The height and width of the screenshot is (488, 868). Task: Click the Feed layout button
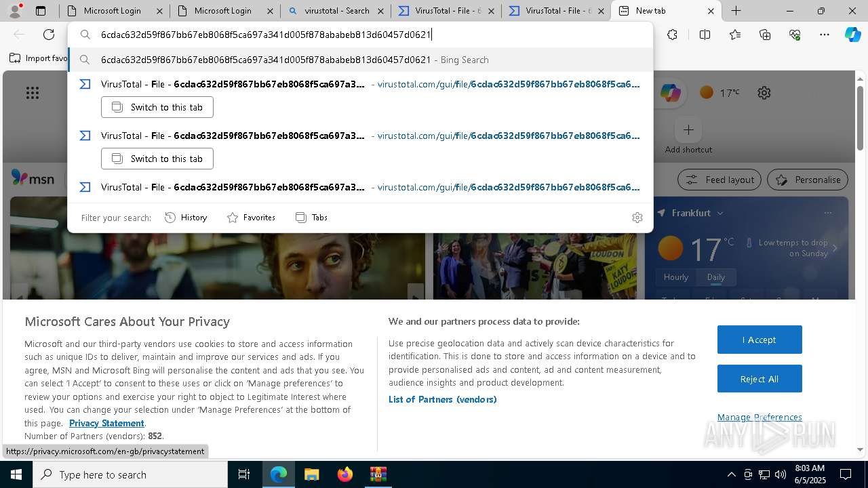pyautogui.click(x=720, y=180)
